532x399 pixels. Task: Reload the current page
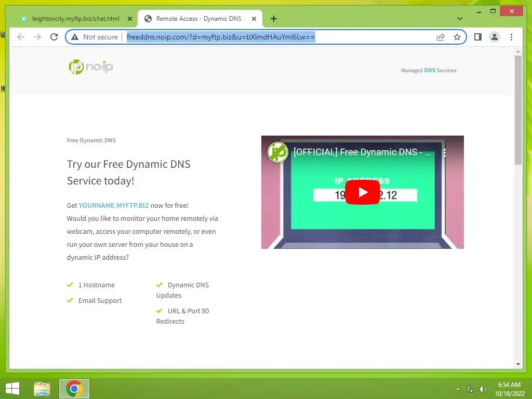(54, 37)
